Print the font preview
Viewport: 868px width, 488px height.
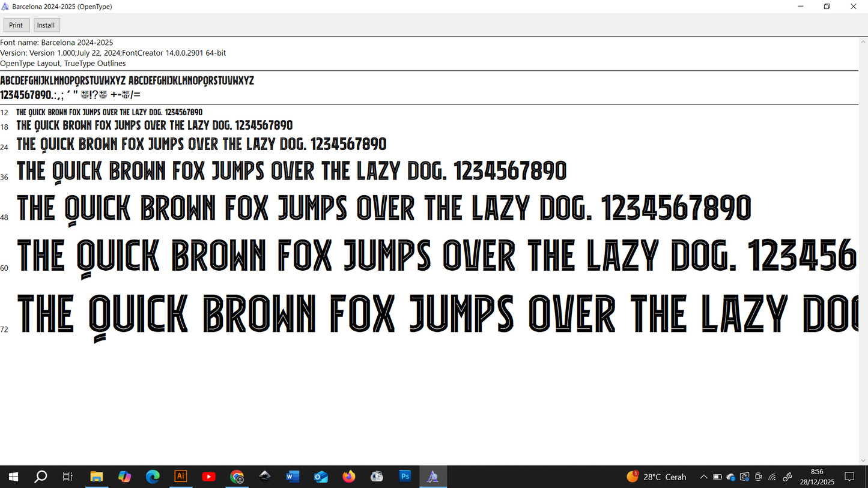tap(16, 25)
